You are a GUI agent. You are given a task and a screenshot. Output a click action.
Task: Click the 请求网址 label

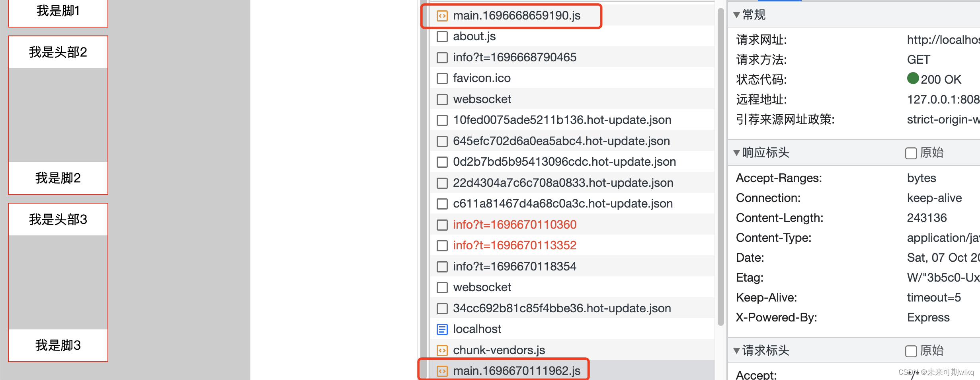coord(761,39)
